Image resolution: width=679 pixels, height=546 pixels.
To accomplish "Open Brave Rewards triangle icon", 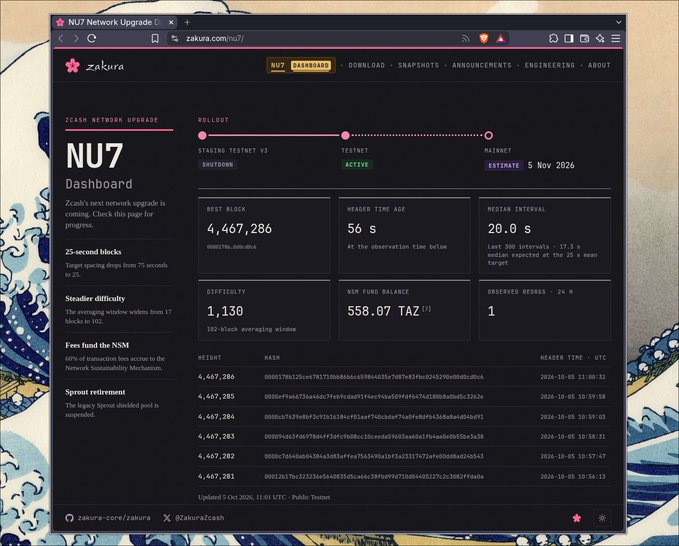I will [501, 39].
